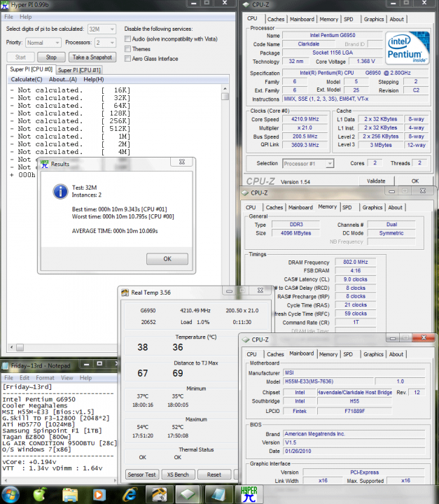Click XS Bench button in Real Temp

click(x=178, y=475)
